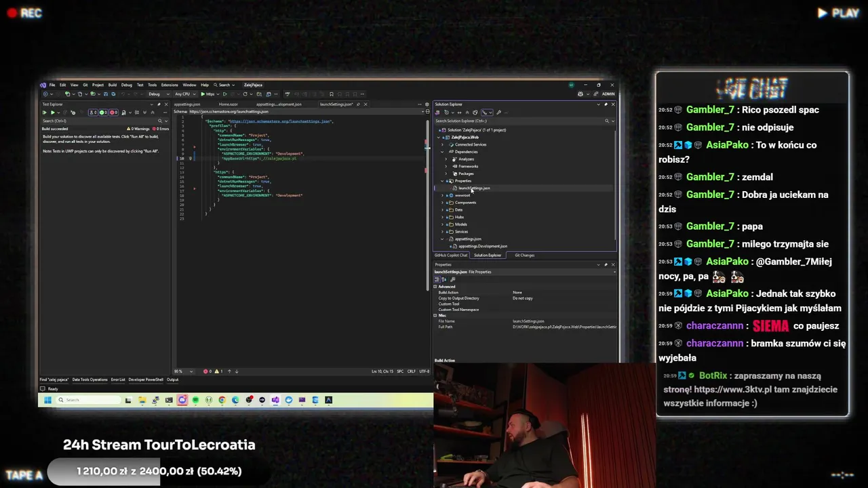Expand the wwwroot folder
The image size is (868, 488).
click(x=442, y=195)
